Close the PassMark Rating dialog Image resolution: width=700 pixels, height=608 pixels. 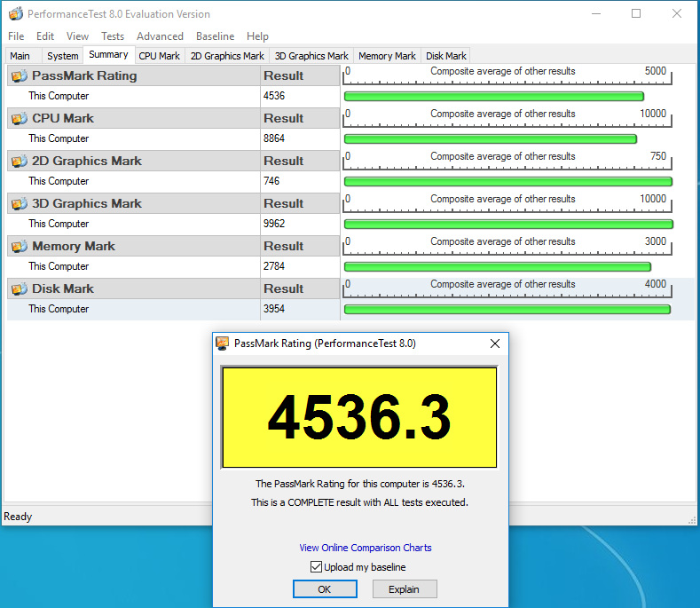pos(495,343)
